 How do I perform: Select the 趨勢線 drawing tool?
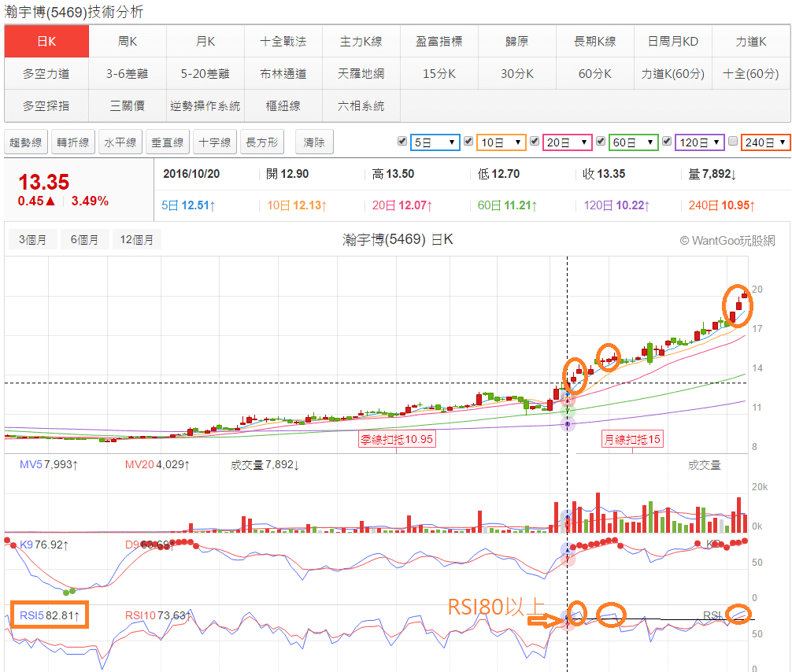(25, 142)
